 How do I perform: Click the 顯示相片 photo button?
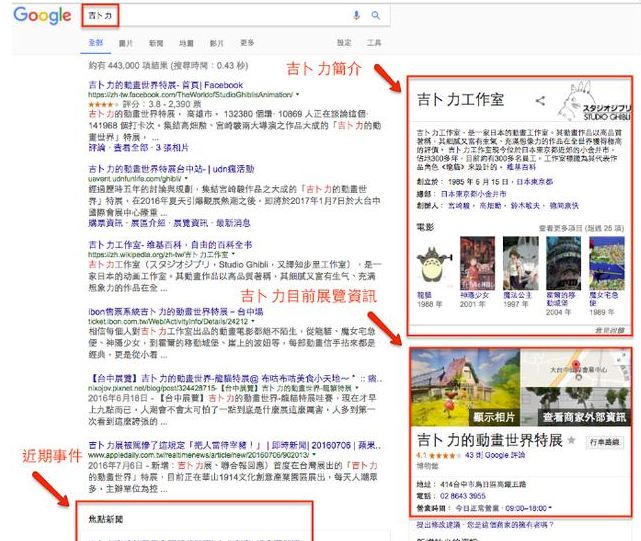tap(494, 417)
